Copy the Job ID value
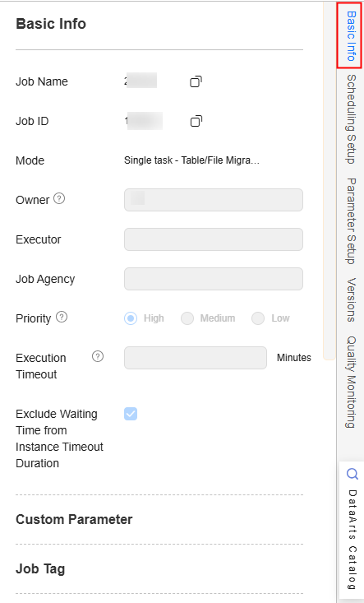Viewport: 364px width, 603px height. (x=196, y=121)
